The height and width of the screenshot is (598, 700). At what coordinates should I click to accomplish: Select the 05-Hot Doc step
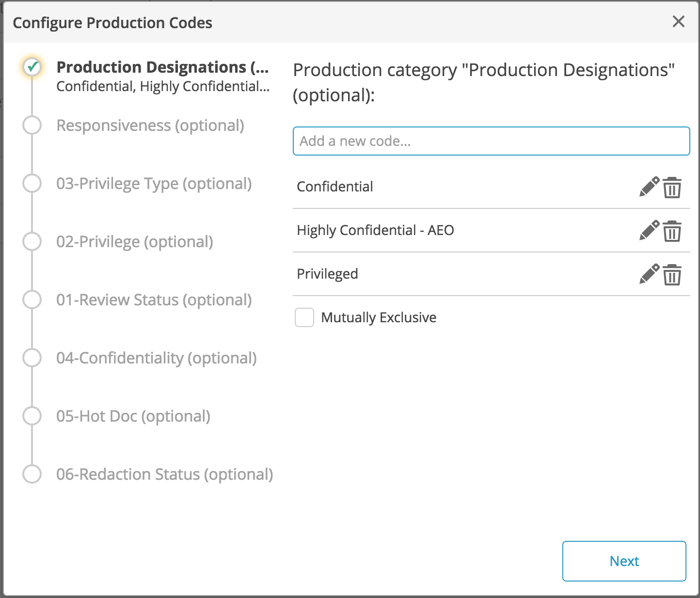coord(133,416)
